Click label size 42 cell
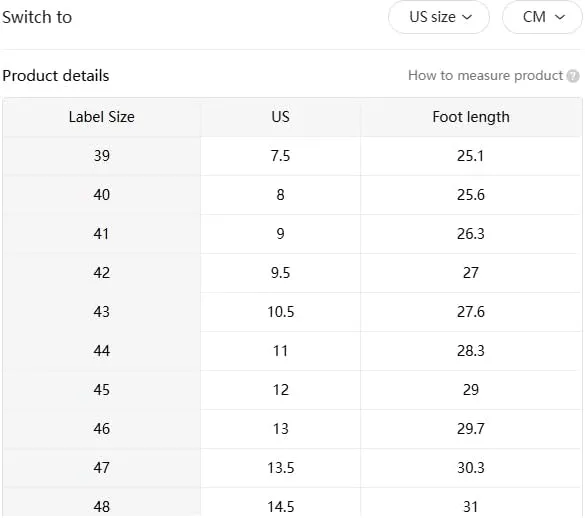This screenshot has width=585, height=518. tap(101, 273)
